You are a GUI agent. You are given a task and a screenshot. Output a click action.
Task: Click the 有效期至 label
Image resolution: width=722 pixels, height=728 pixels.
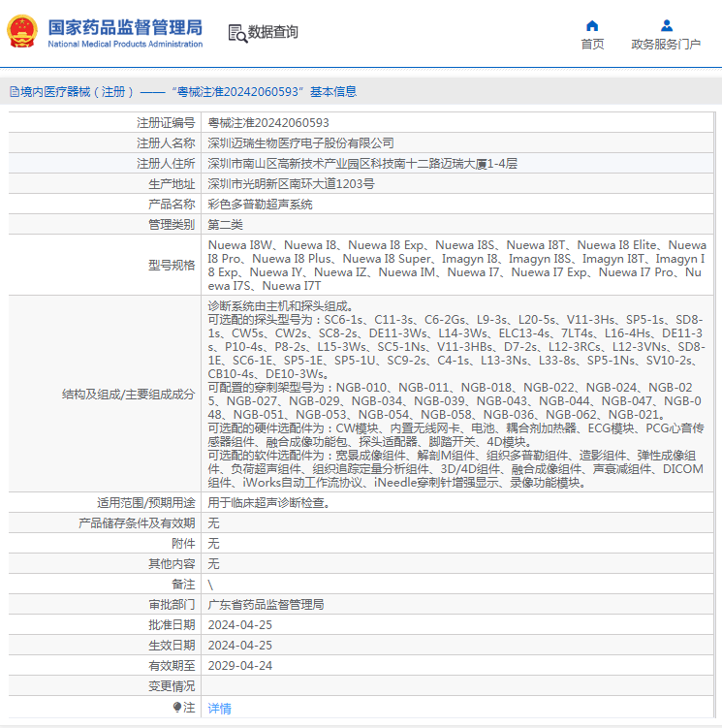click(x=172, y=666)
